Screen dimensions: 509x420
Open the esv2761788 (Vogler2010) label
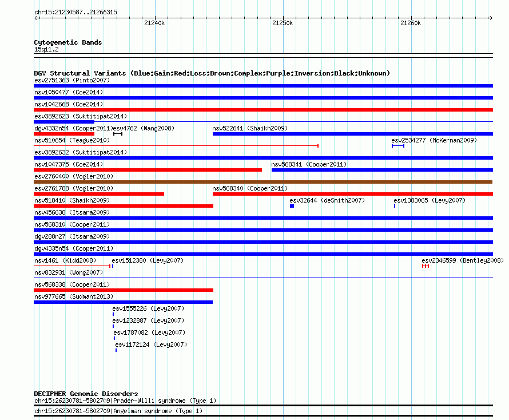pos(74,188)
